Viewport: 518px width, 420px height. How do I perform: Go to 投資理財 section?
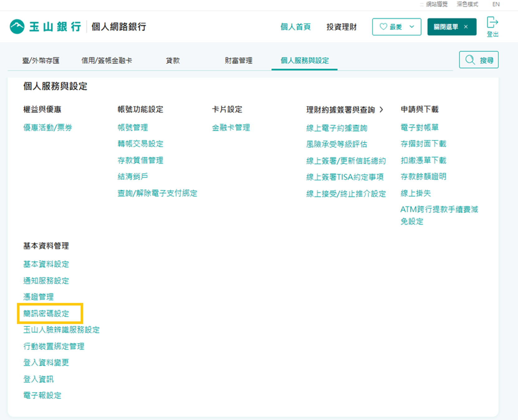point(342,27)
